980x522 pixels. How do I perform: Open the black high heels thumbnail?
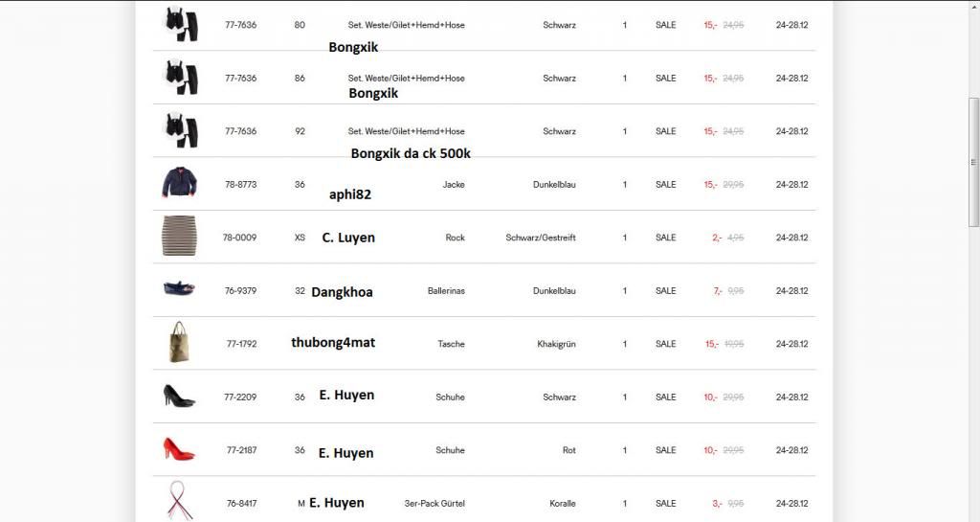[179, 396]
